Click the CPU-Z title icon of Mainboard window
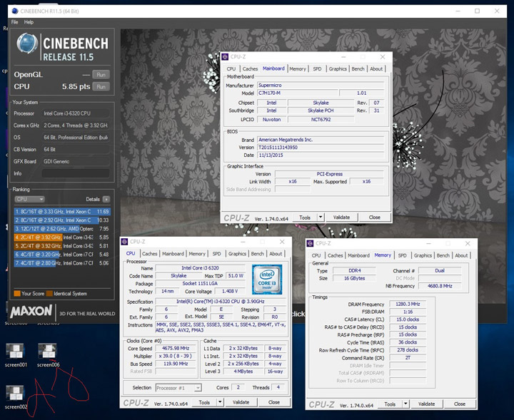Viewport: 514px width, 420px height. (x=225, y=56)
